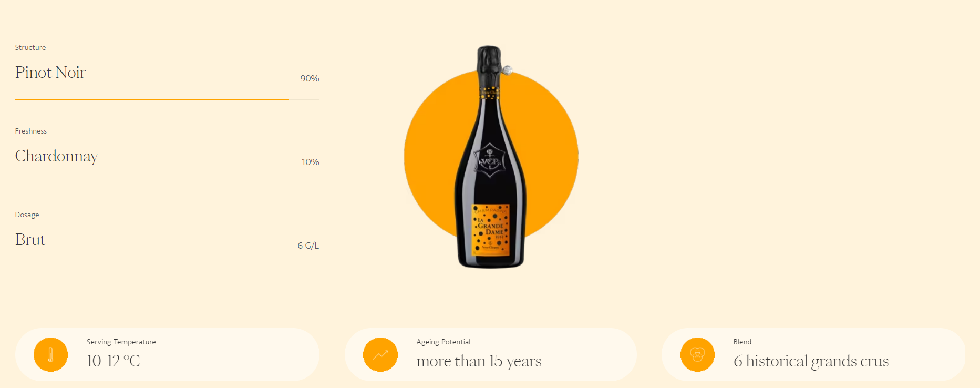Click the Structure label

point(30,47)
